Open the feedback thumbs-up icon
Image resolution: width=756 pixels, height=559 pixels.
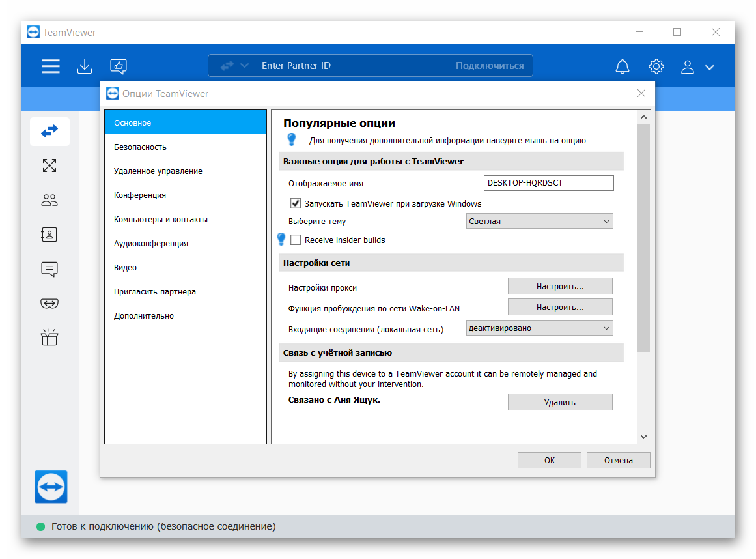coord(118,66)
